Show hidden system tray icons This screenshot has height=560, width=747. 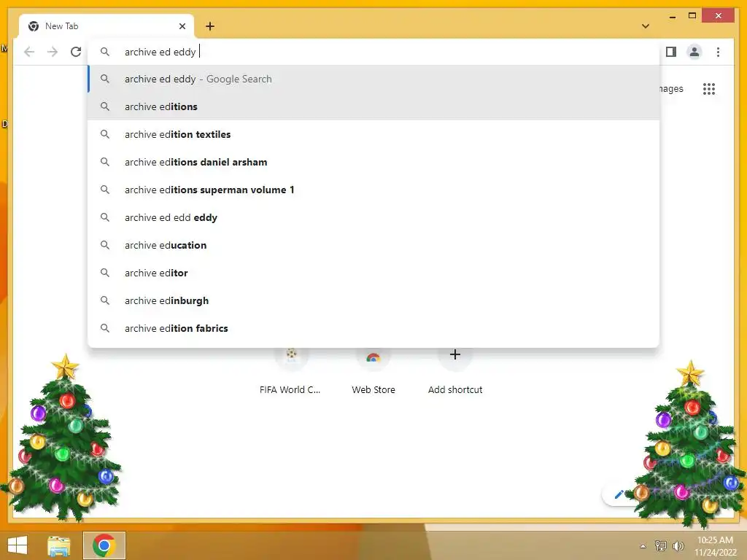click(643, 546)
